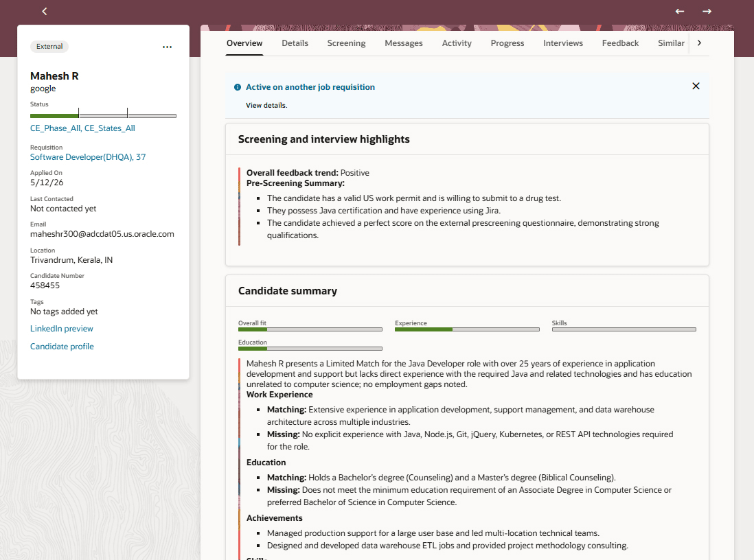
Task: Click the email maheshr300@adcdat05.us.oracle.com
Action: tap(102, 234)
